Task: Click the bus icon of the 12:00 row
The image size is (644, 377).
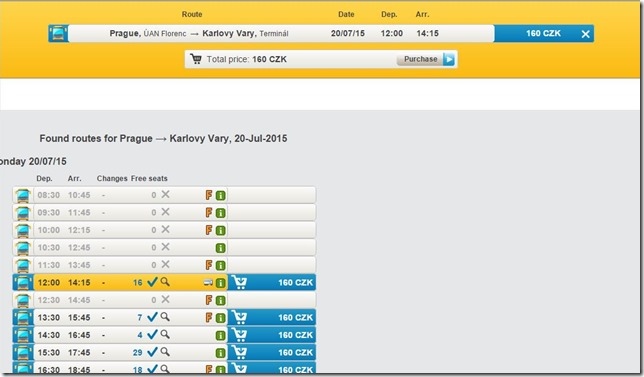Action: (x=23, y=283)
